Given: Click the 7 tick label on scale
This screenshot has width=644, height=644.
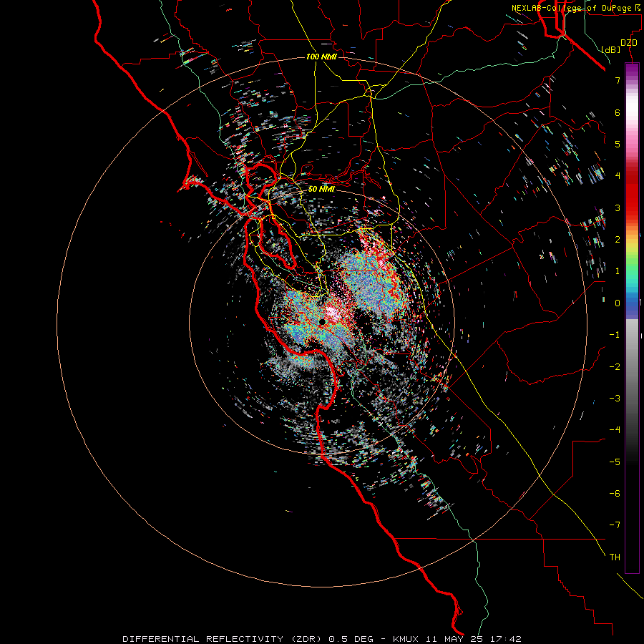Looking at the screenshot, I should pos(618,80).
